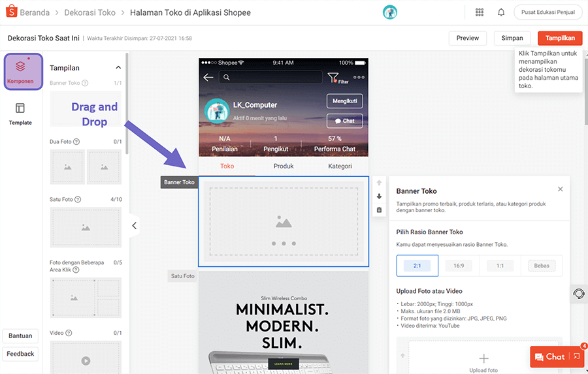Collapse the Tampilan section chevron
Image resolution: width=588 pixels, height=374 pixels.
coord(118,67)
